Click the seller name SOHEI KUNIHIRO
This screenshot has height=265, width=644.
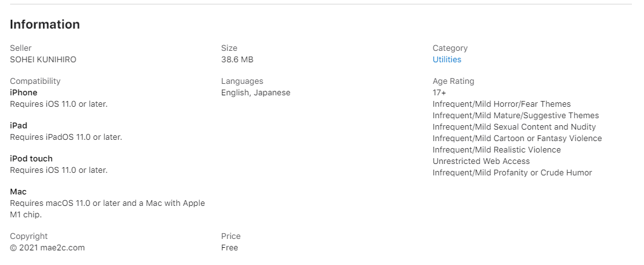pyautogui.click(x=43, y=60)
